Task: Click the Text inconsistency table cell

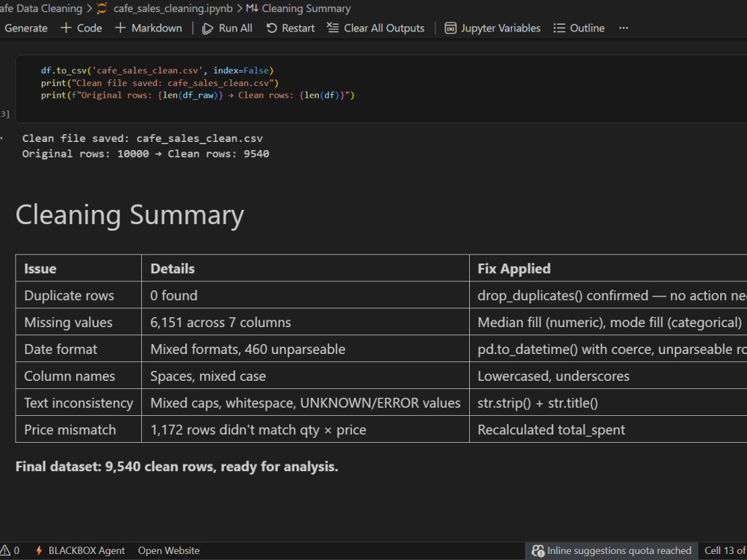Action: pos(78,403)
